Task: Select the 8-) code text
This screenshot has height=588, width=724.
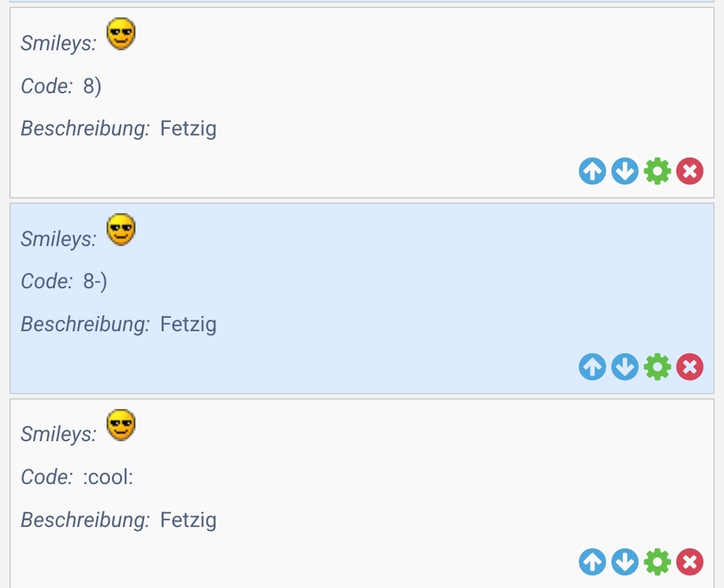Action: pos(95,282)
